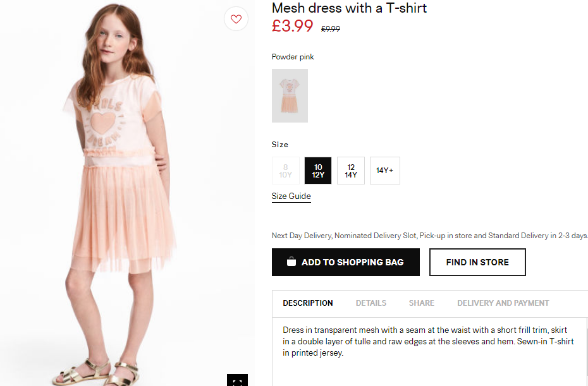Image resolution: width=588 pixels, height=386 pixels.
Task: Click the shopping bag icon
Action: (291, 262)
